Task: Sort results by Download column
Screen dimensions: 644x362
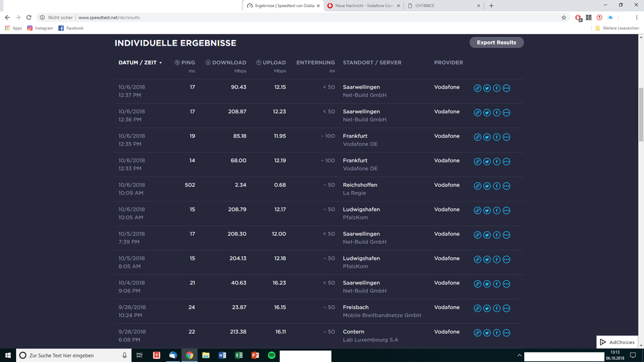Action: 226,62
